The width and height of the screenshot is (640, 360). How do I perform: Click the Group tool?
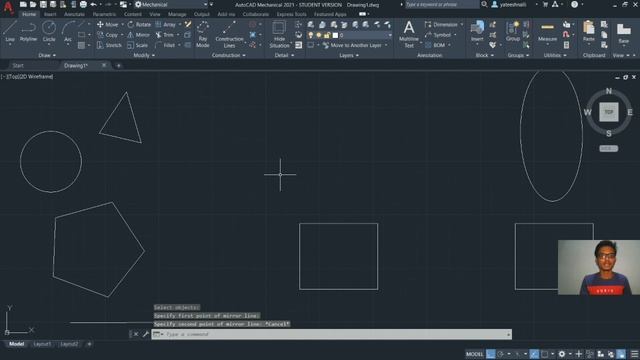513,31
